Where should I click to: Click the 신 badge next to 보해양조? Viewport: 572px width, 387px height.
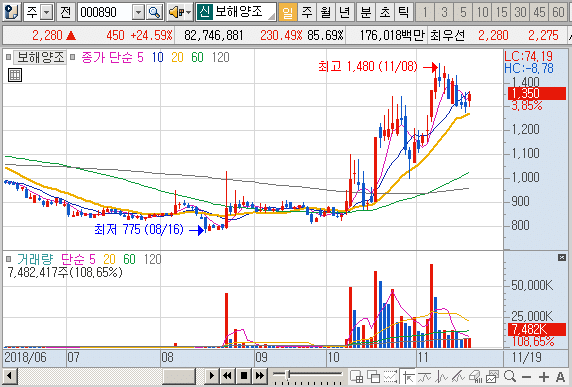(204, 12)
